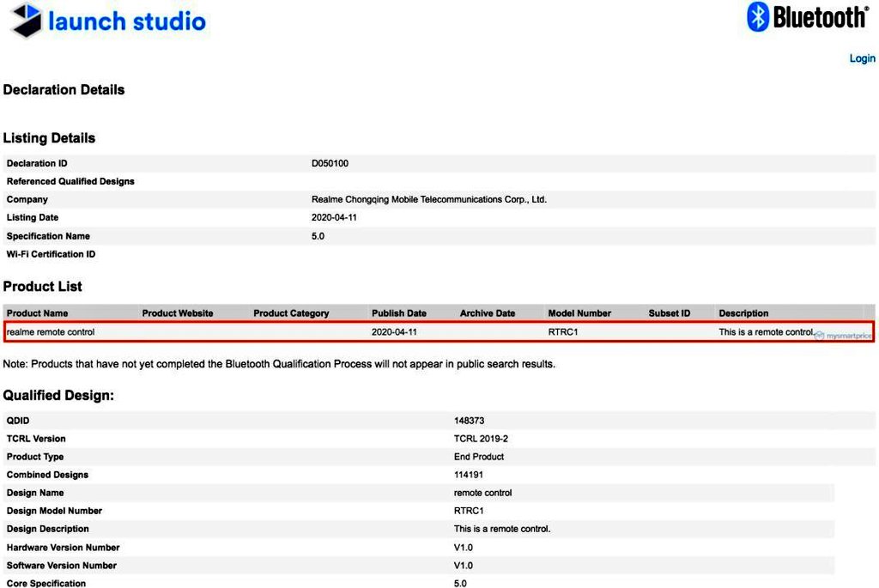
Task: Select publish date 2020-04-11 in product row
Action: pyautogui.click(x=394, y=332)
